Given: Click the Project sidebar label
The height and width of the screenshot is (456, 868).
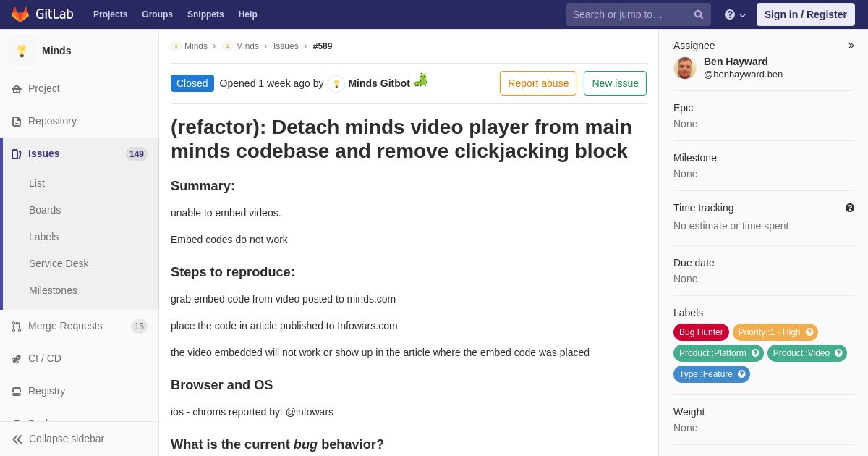Looking at the screenshot, I should click(44, 88).
